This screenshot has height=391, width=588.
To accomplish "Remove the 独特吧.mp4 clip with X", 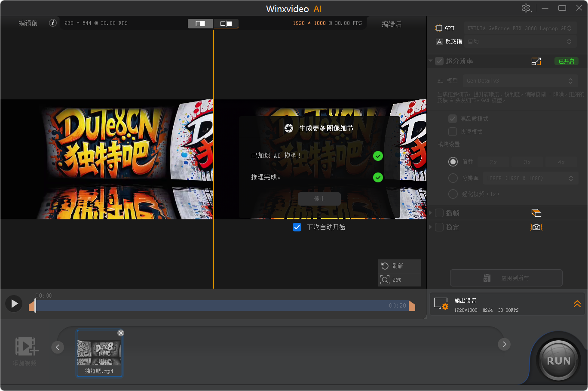I will [x=121, y=333].
